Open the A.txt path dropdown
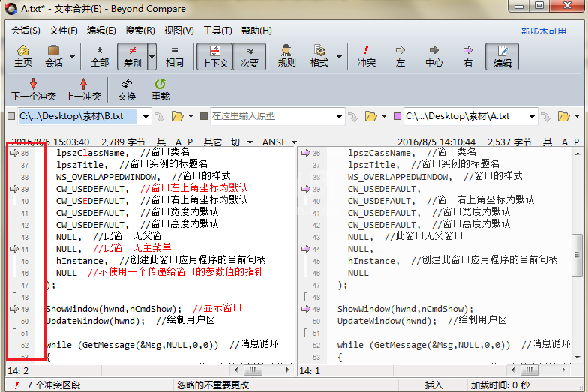This screenshot has height=392, width=588. pyautogui.click(x=532, y=117)
